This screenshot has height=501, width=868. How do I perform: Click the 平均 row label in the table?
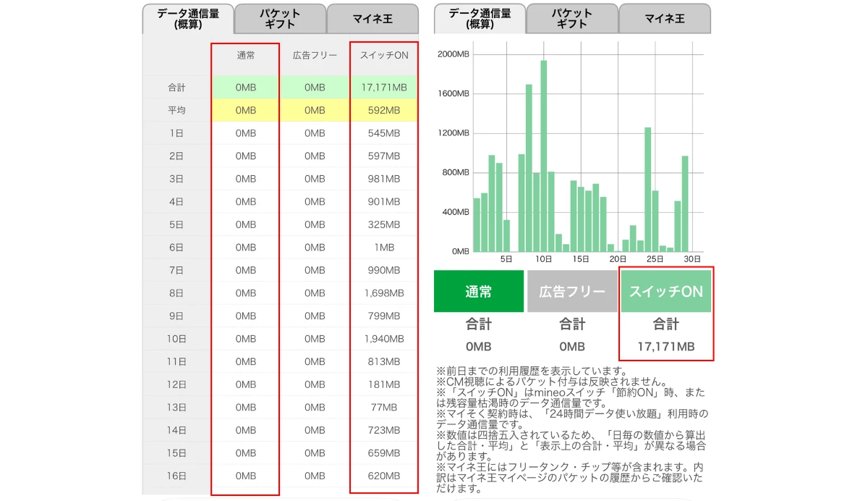click(x=176, y=111)
